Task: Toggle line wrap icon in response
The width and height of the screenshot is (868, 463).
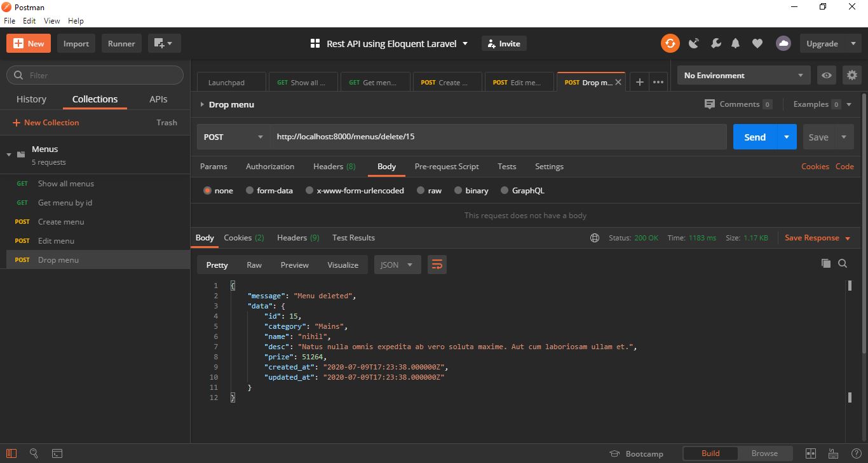Action: pyautogui.click(x=437, y=265)
